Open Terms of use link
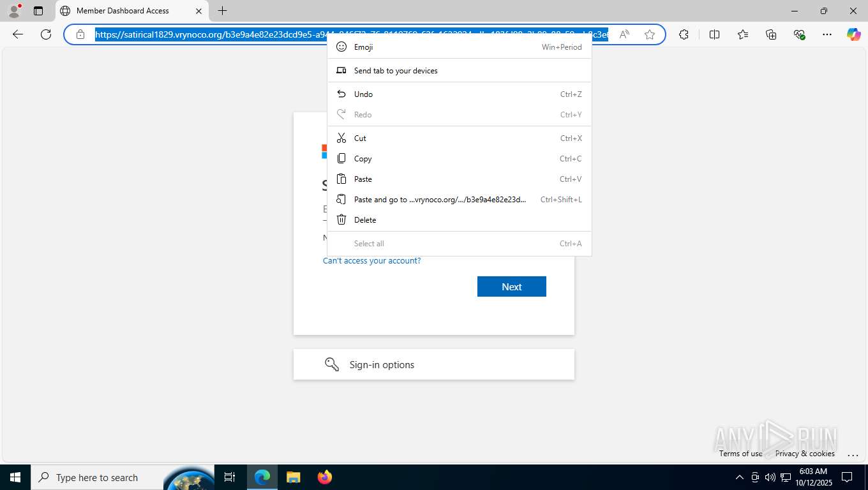Screen dimensions: 868x490 click(x=741, y=454)
